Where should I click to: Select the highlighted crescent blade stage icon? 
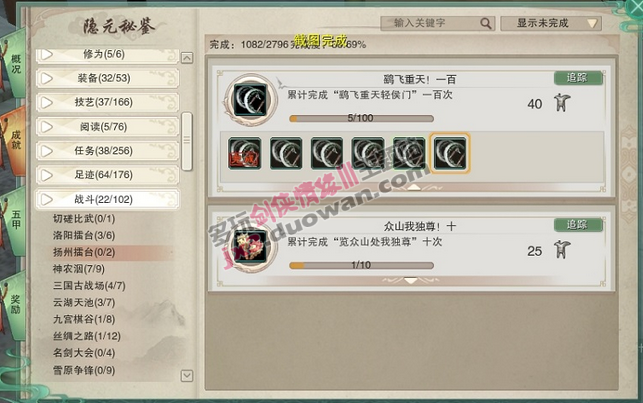450,153
